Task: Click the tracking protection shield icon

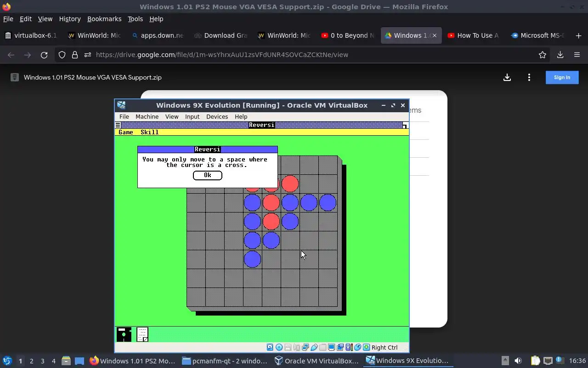Action: [x=62, y=55]
